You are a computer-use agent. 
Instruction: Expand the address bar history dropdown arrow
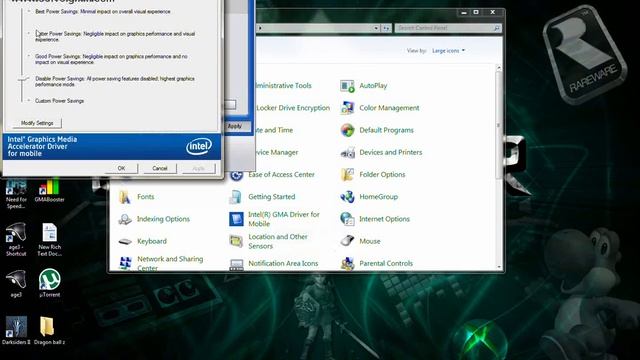pos(376,28)
